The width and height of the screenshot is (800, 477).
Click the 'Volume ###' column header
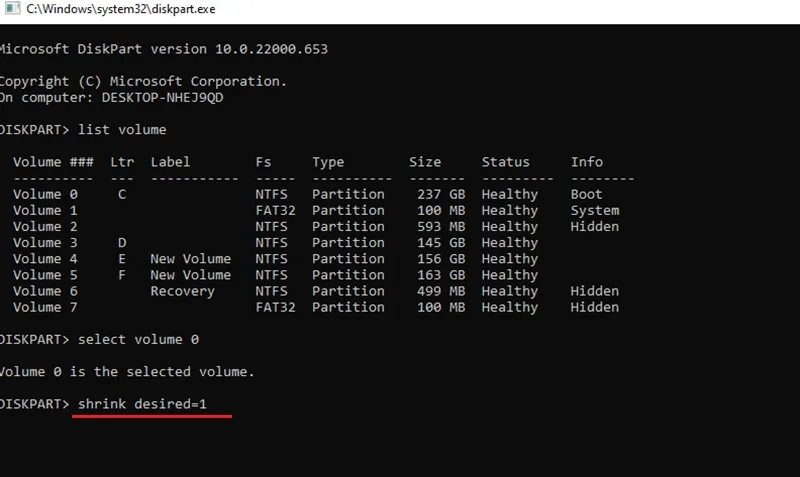54,162
